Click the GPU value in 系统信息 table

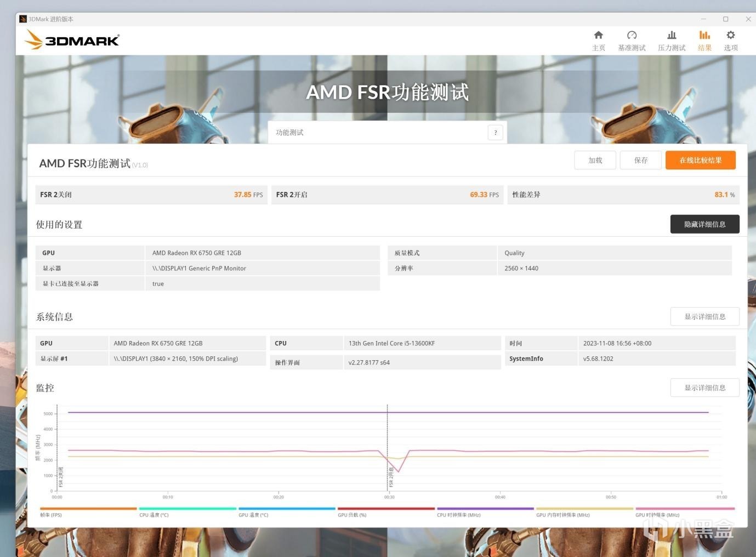pyautogui.click(x=158, y=343)
